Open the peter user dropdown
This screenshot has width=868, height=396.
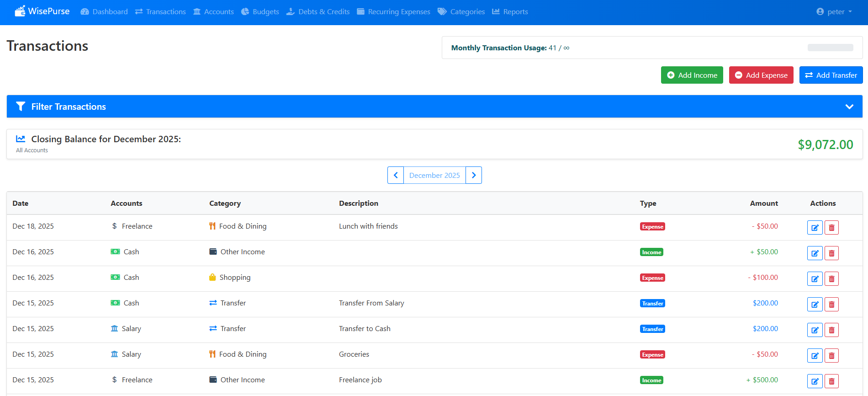[834, 11]
